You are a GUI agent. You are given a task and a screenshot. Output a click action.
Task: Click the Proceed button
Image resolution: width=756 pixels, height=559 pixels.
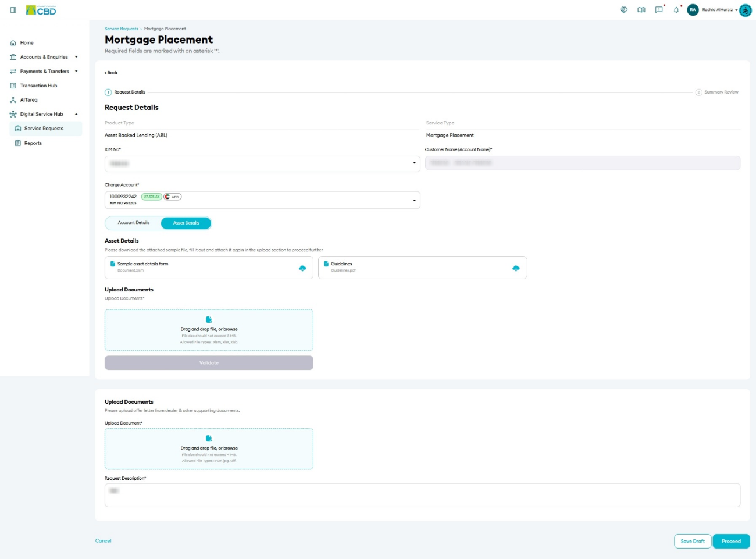(732, 541)
